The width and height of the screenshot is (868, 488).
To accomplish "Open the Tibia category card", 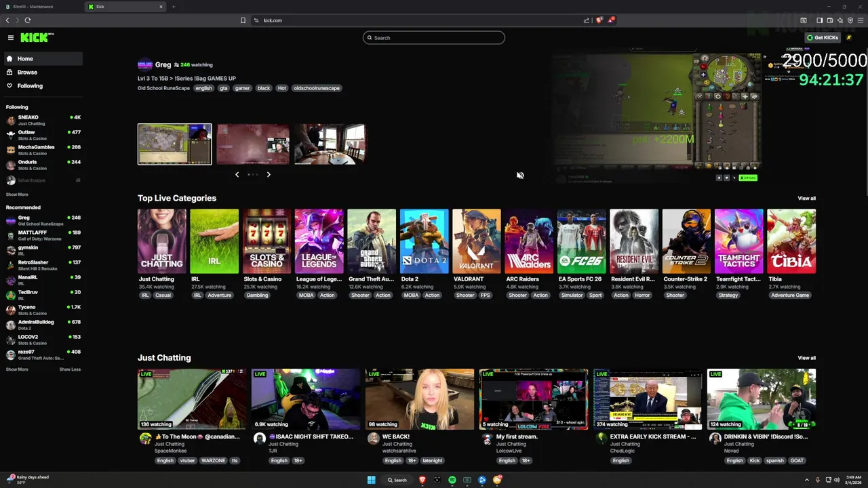I will [791, 241].
